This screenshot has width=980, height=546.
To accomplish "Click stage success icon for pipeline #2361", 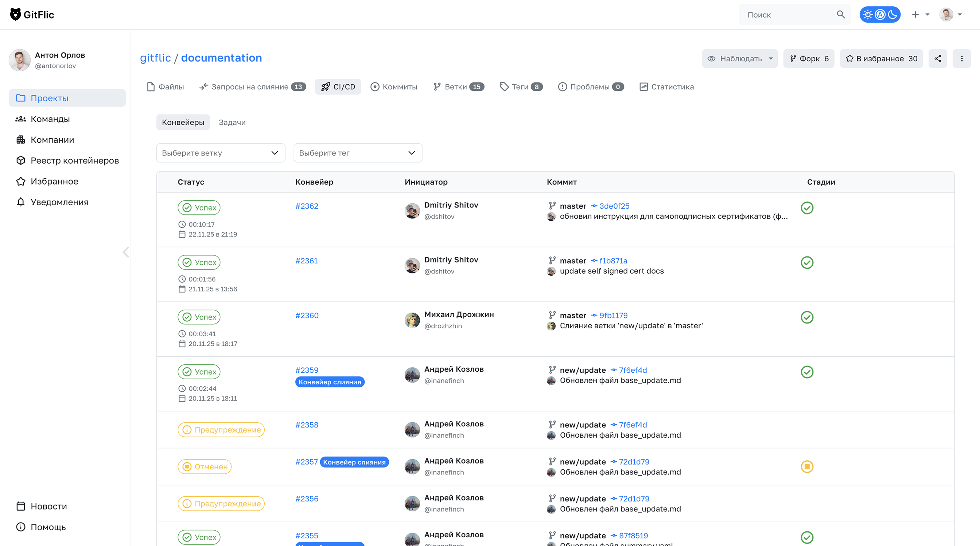I will click(807, 263).
